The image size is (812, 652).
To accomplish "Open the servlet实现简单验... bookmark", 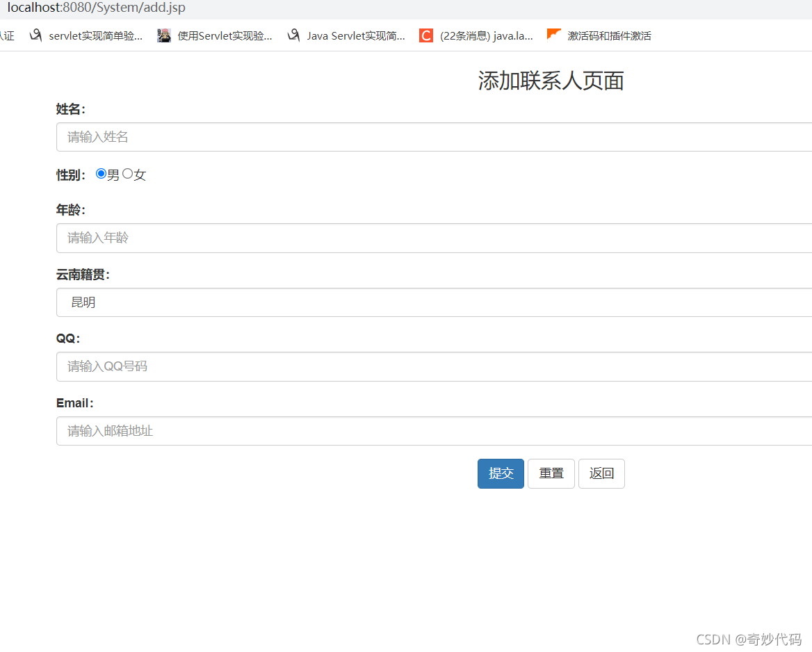I will pos(86,35).
